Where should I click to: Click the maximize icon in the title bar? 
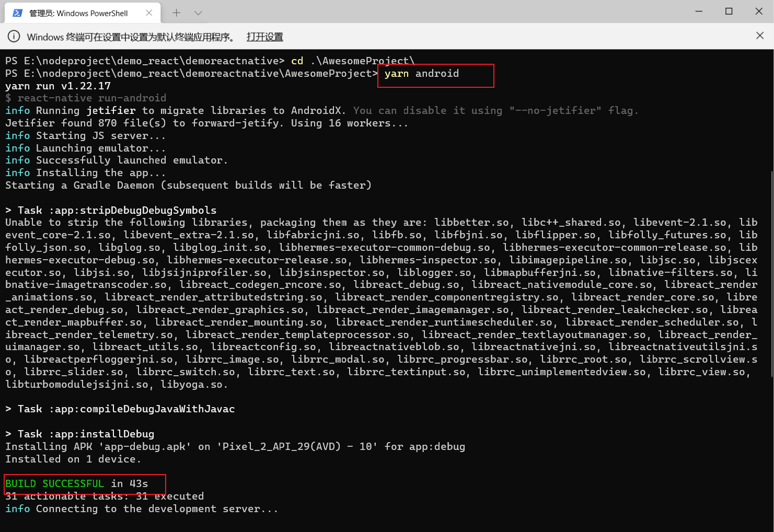point(730,11)
